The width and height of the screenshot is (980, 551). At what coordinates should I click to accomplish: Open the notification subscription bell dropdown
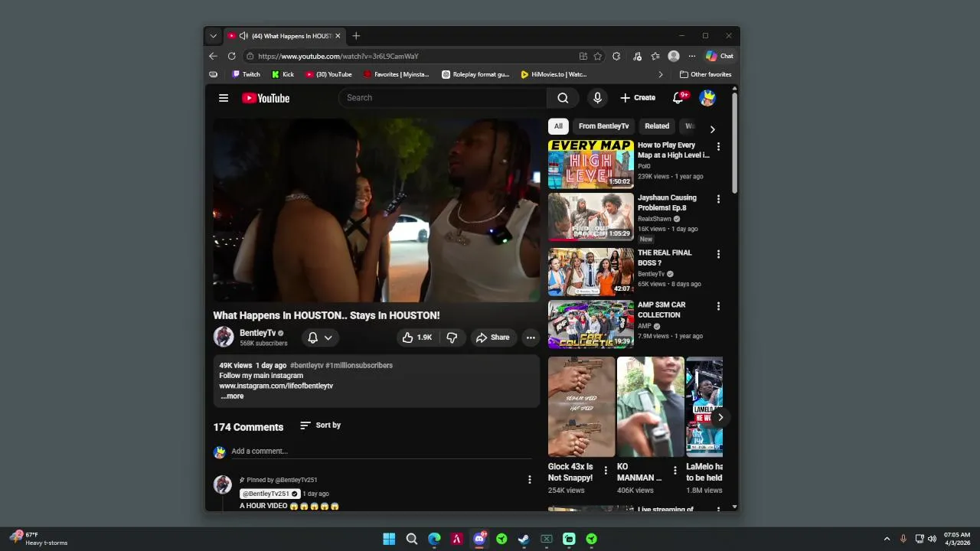[320, 337]
